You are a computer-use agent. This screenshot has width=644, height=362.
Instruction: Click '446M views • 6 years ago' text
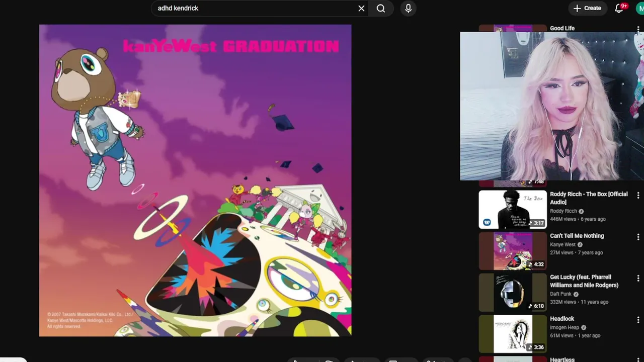click(x=578, y=219)
